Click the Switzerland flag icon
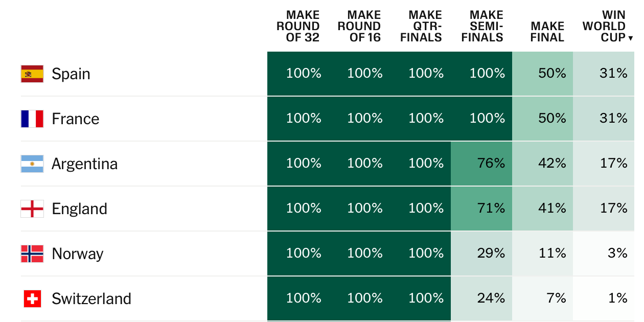The height and width of the screenshot is (322, 644). 32,298
